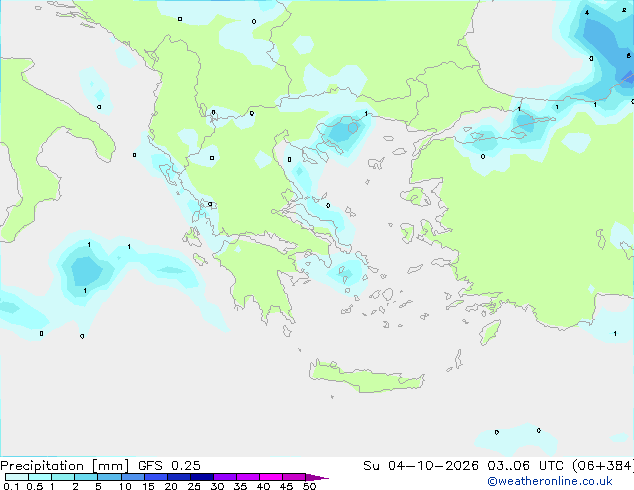Select the 'GFS 0.25' model label
This screenshot has width=634, height=490.
click(169, 466)
